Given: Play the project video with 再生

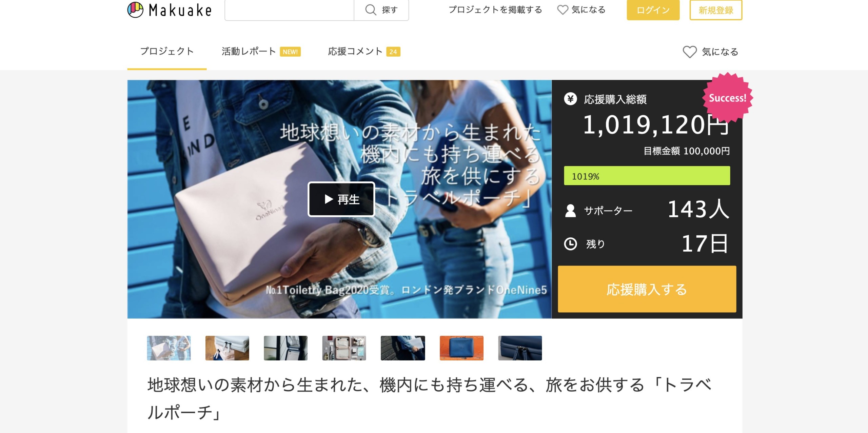Looking at the screenshot, I should [x=341, y=199].
